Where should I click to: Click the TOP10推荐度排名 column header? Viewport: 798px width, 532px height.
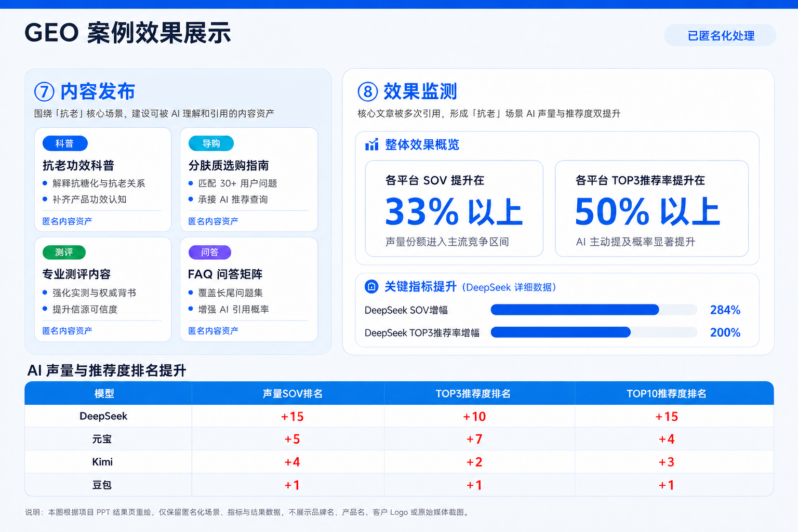(667, 393)
